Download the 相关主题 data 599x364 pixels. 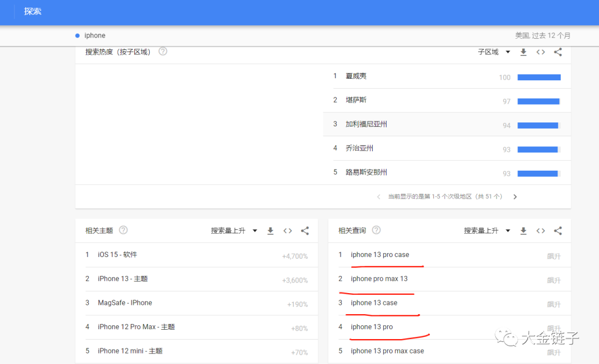tap(270, 231)
